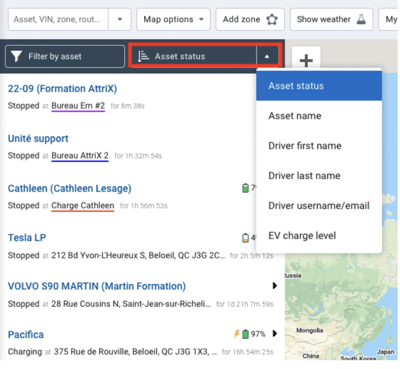This screenshot has height=369, width=400.
Task: Choose Driver first name sort option
Action: (319, 146)
